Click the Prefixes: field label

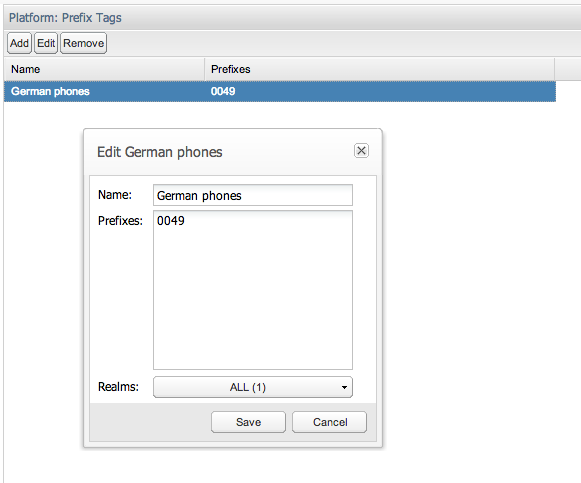(120, 221)
